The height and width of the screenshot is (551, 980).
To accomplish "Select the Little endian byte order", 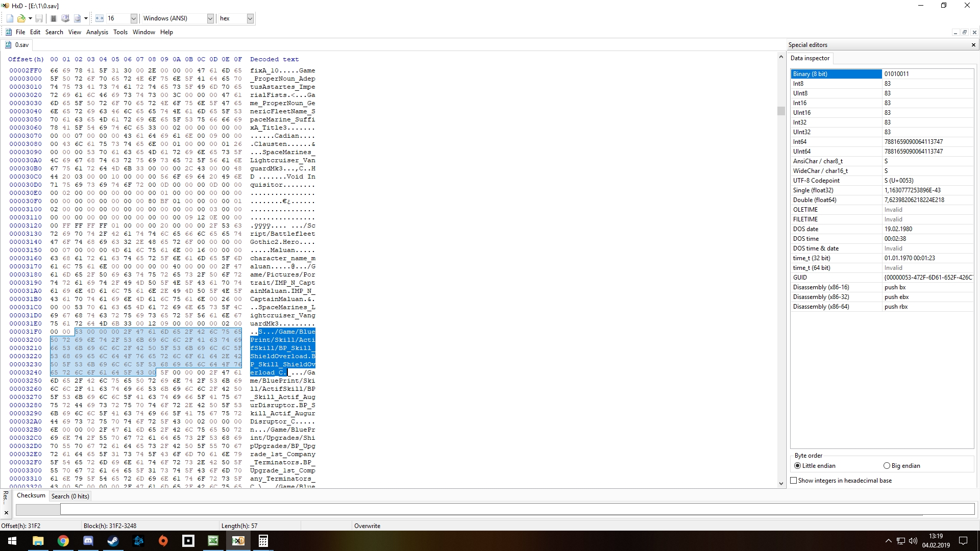I will (x=798, y=466).
